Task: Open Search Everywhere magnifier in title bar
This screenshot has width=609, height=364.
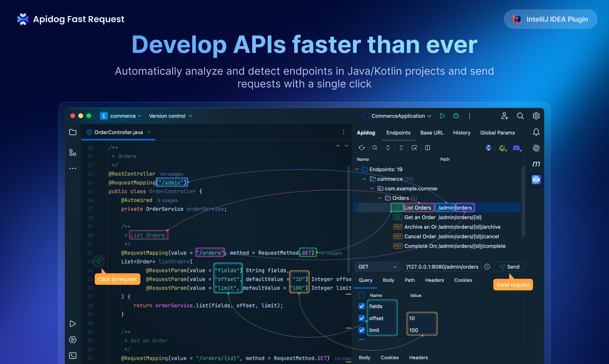Action: click(520, 116)
